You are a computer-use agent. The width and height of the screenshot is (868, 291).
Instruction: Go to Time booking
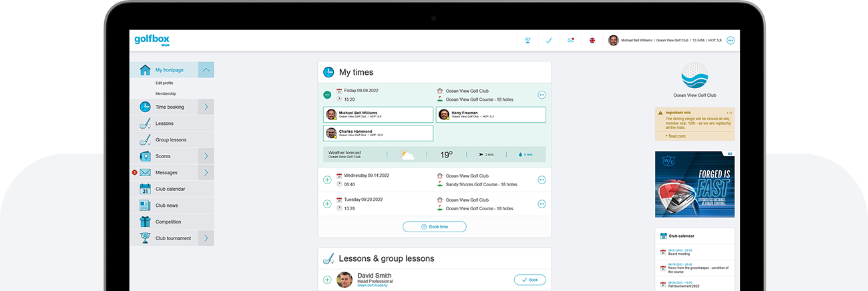[170, 107]
